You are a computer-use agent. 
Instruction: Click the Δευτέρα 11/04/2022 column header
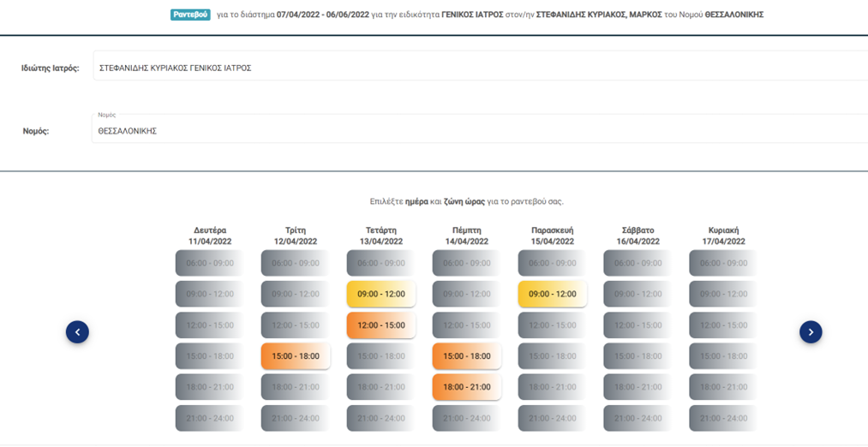click(210, 235)
